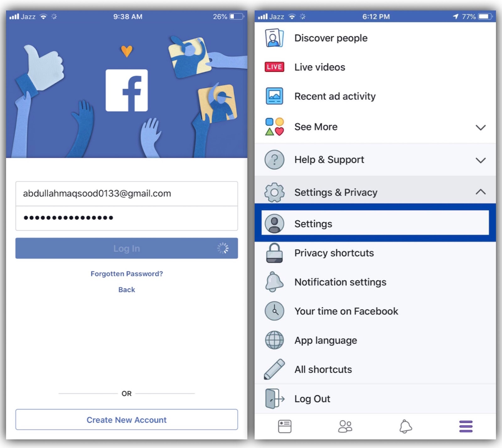The image size is (502, 448).
Task: Tap Create New Account button
Action: 127,419
